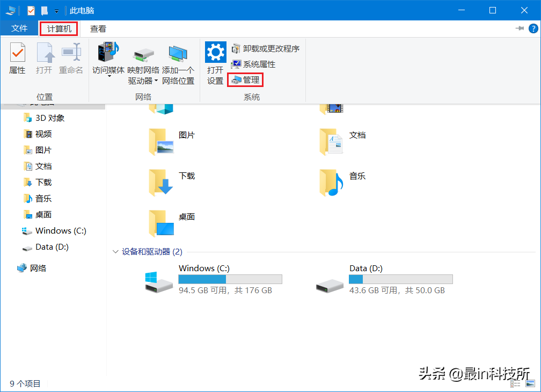Open the 文件 file menu
This screenshot has height=392, width=541.
click(x=19, y=28)
